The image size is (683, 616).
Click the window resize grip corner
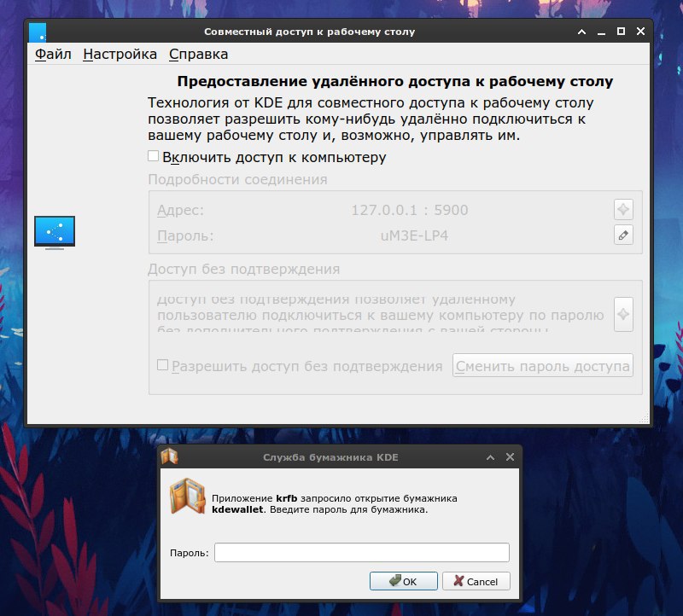(x=645, y=418)
